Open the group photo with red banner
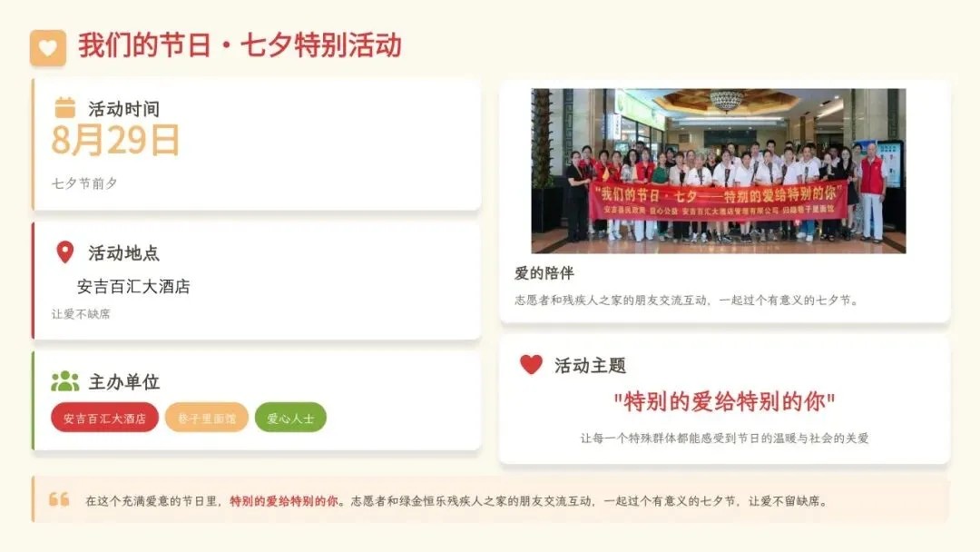 (718, 171)
